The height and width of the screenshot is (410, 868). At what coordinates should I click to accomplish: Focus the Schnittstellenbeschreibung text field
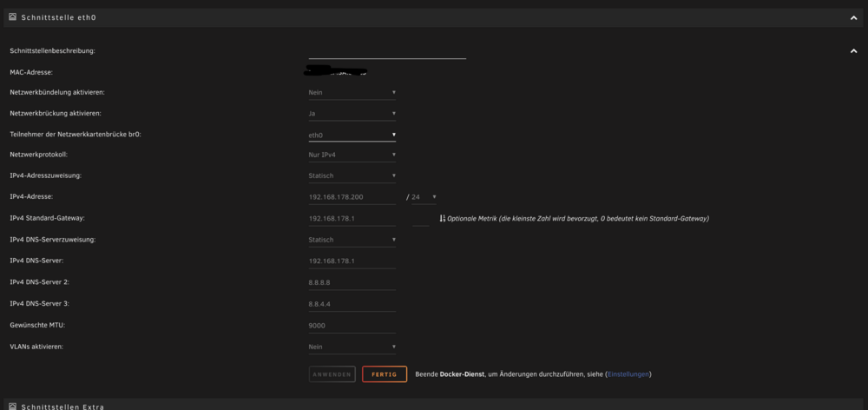click(x=387, y=51)
